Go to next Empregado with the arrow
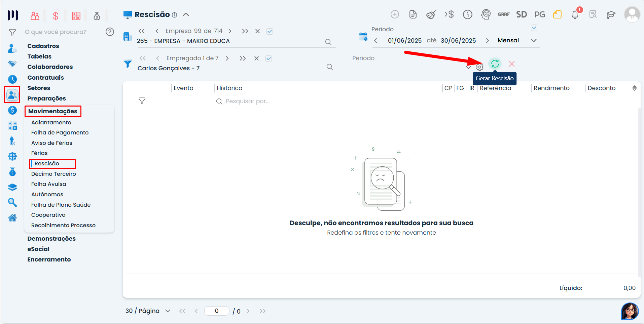 coord(227,58)
